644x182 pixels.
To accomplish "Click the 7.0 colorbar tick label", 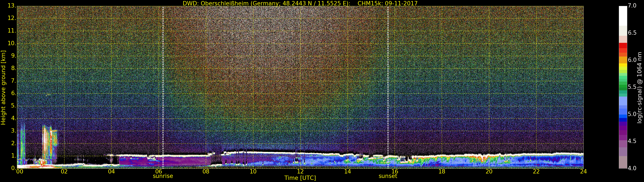I will (632, 6).
